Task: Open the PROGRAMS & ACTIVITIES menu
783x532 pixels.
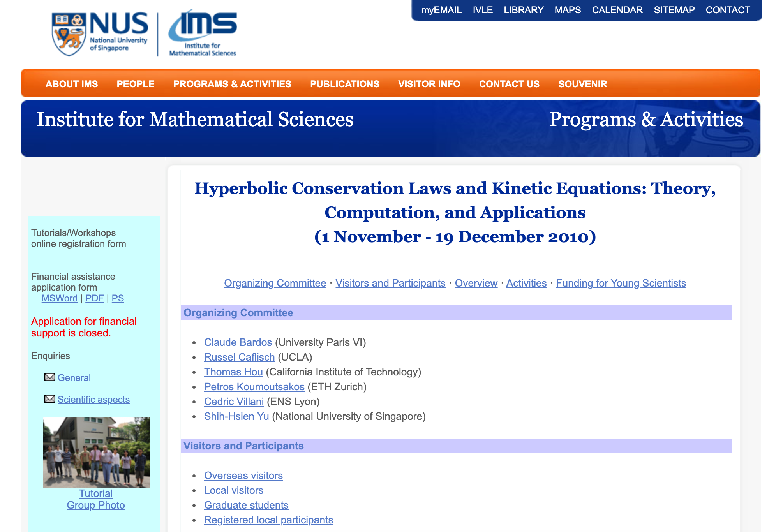Action: click(x=232, y=84)
